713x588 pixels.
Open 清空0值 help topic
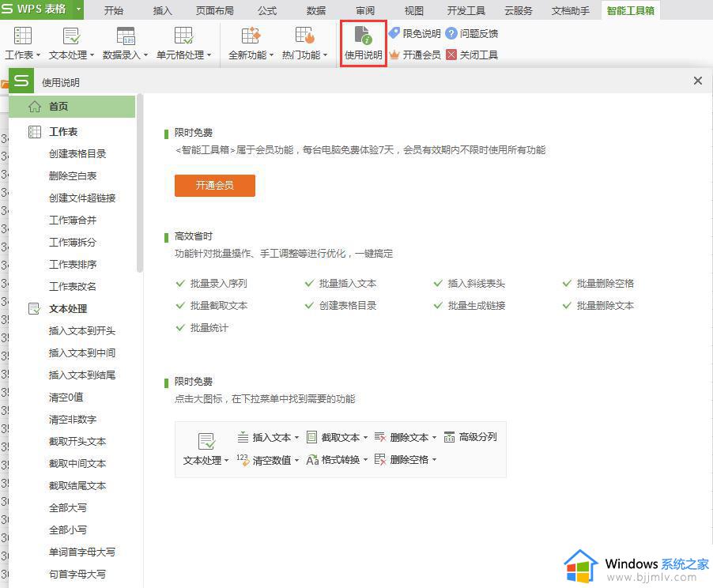pyautogui.click(x=66, y=398)
